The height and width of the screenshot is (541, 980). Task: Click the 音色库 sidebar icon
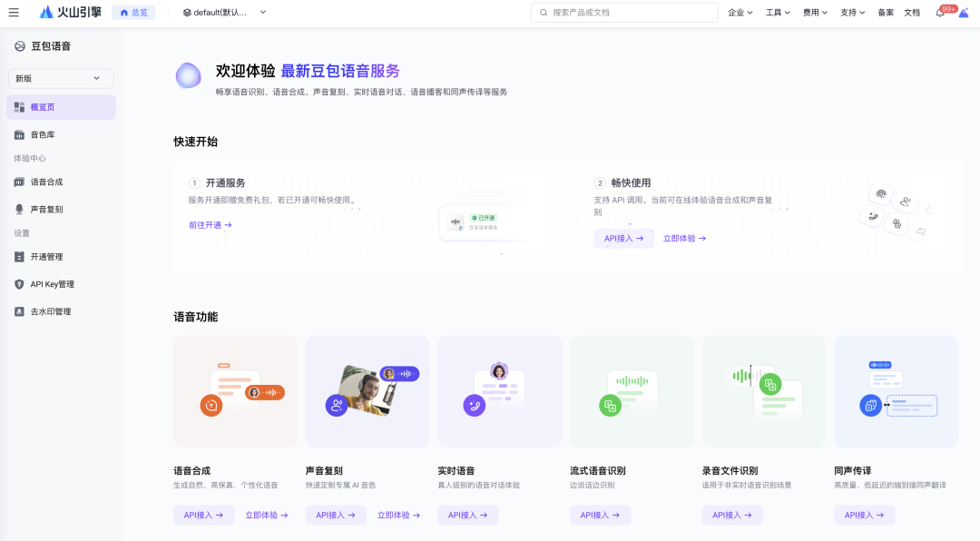coord(19,134)
